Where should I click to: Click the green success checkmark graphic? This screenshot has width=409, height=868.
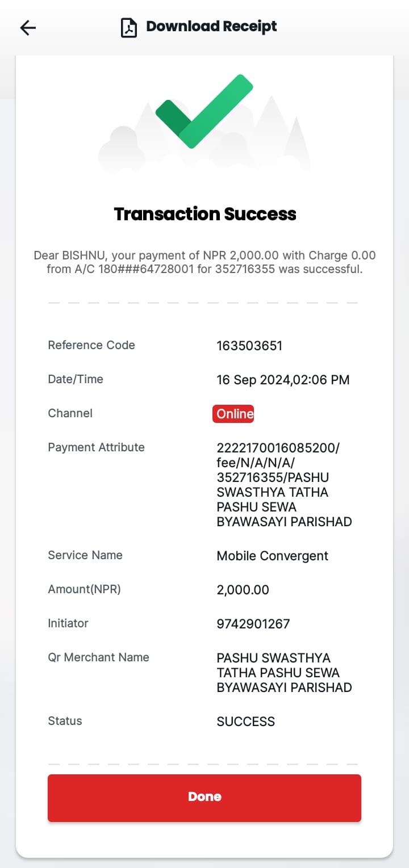click(204, 111)
